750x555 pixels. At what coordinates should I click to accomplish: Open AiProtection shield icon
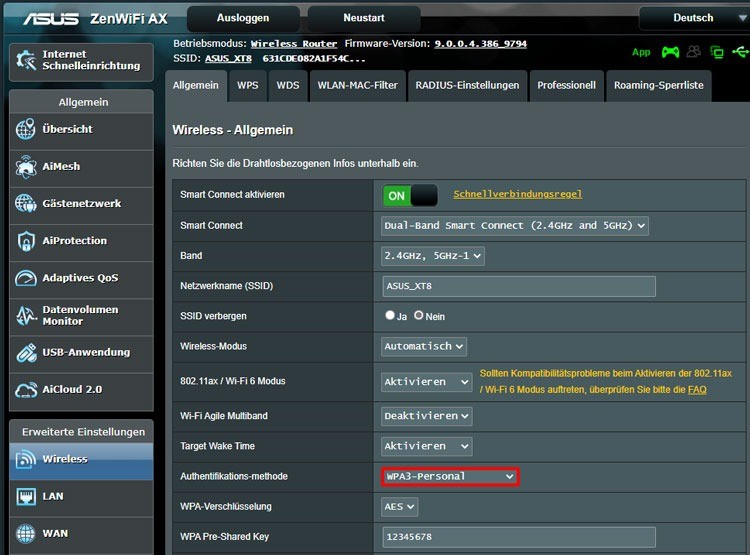point(26,241)
